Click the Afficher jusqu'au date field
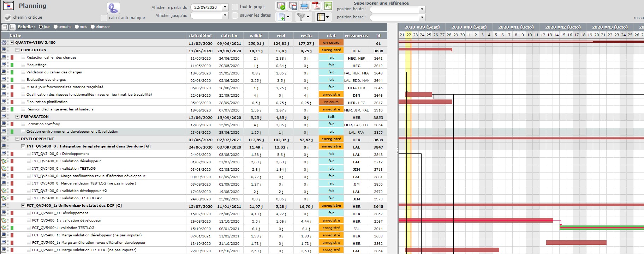 (x=206, y=15)
